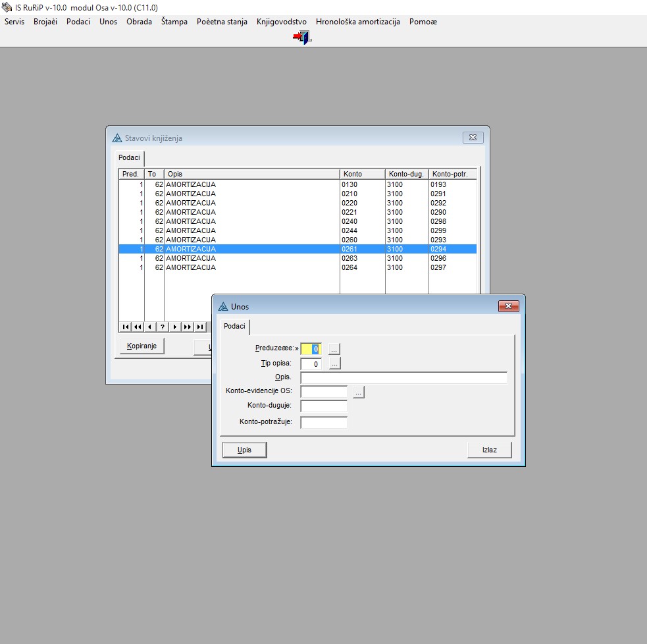Open lookup button next to Preduzeće field
Image resolution: width=647 pixels, height=644 pixels.
[x=334, y=348]
